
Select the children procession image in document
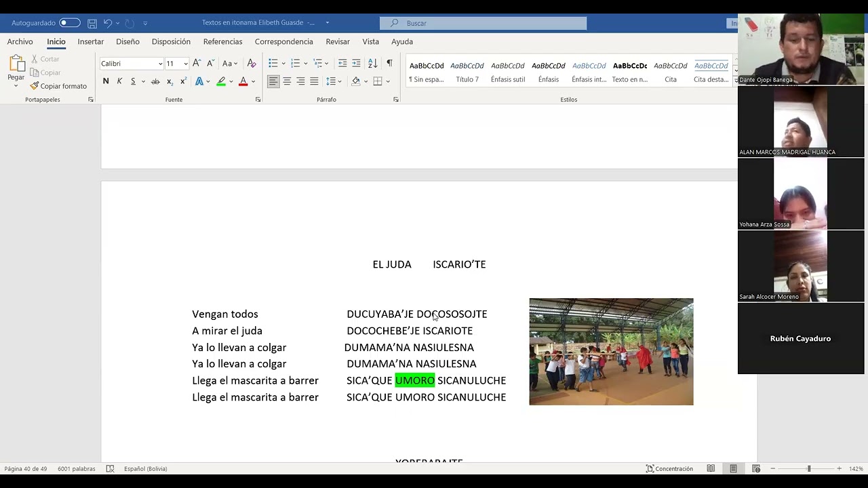(x=611, y=352)
